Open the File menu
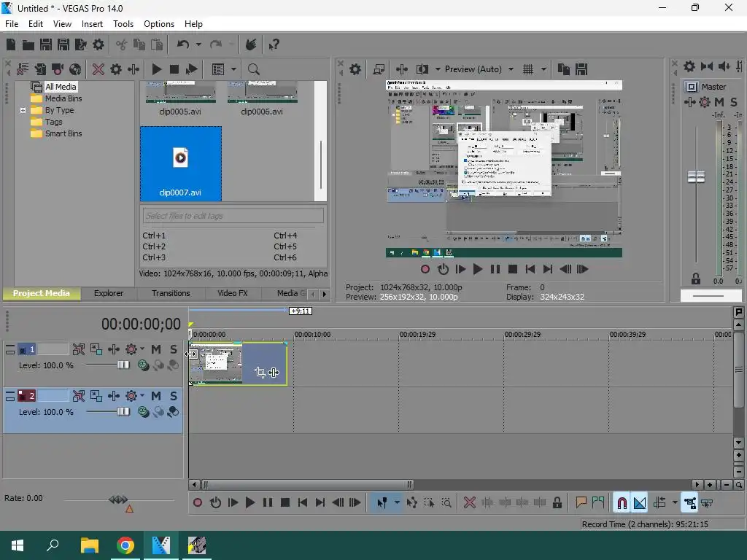The image size is (747, 560). click(x=12, y=24)
